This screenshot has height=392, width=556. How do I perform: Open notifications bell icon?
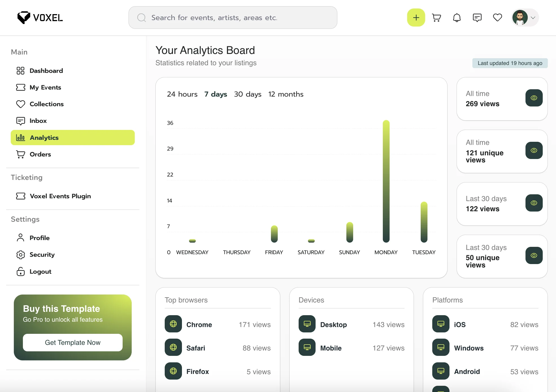[457, 18]
